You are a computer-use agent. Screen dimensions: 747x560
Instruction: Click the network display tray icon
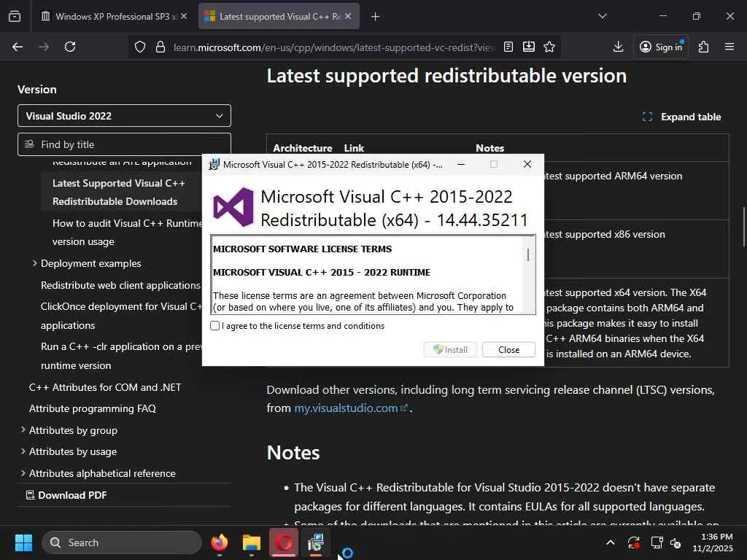click(657, 542)
